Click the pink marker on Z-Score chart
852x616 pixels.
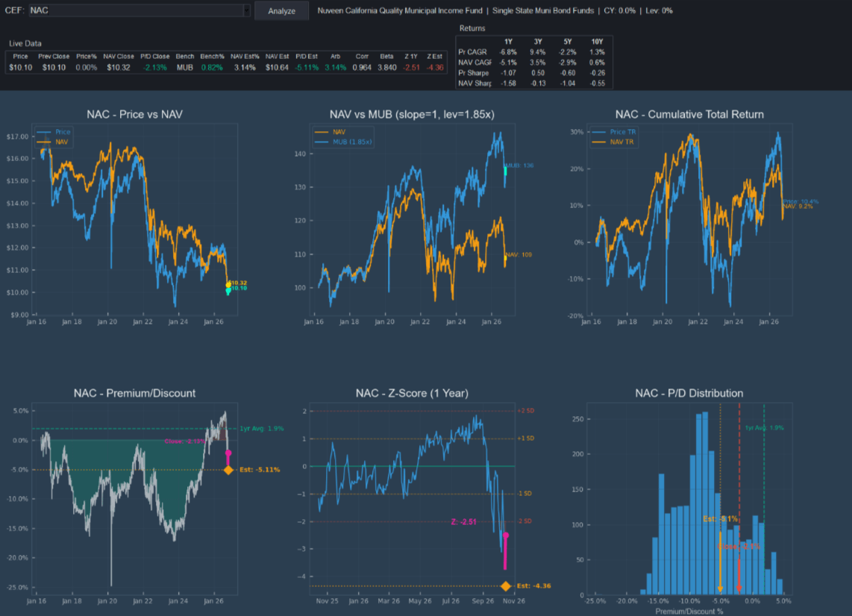click(506, 535)
